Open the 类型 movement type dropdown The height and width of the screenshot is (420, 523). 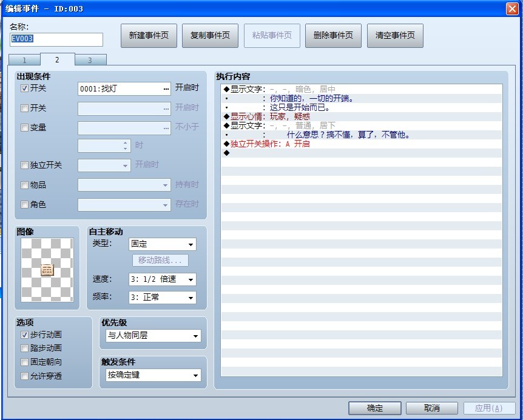[163, 244]
